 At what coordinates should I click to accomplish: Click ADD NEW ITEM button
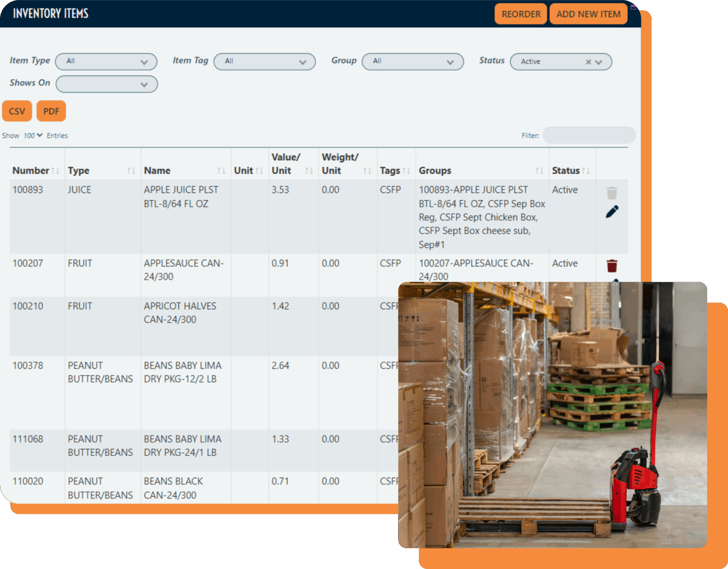tap(588, 14)
